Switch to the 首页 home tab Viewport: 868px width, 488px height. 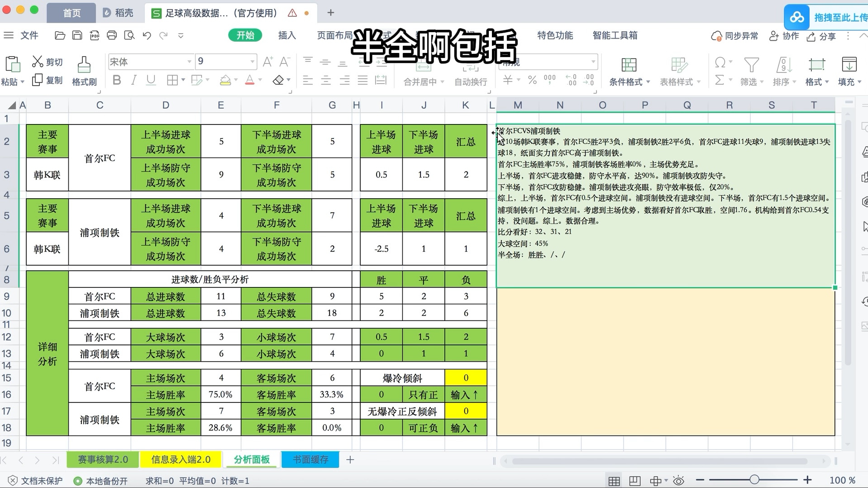[x=72, y=13]
